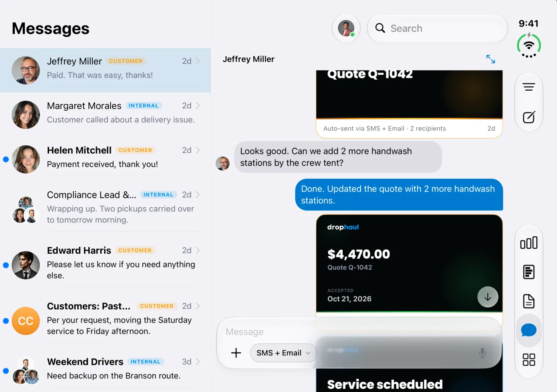The width and height of the screenshot is (557, 392).
Task: Click Jeffrey Miller's avatar beside his message
Action: (223, 163)
